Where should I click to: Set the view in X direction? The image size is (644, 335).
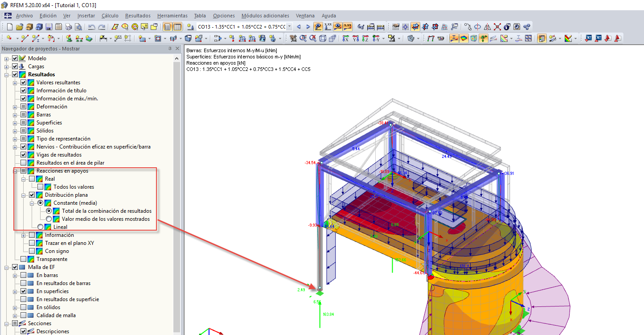(346, 38)
